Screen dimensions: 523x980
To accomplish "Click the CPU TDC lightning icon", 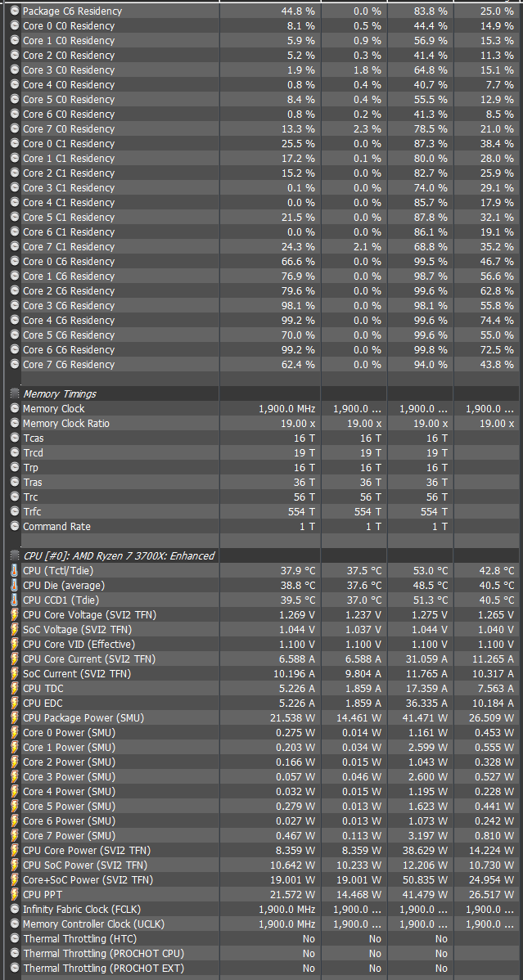I will [15, 688].
